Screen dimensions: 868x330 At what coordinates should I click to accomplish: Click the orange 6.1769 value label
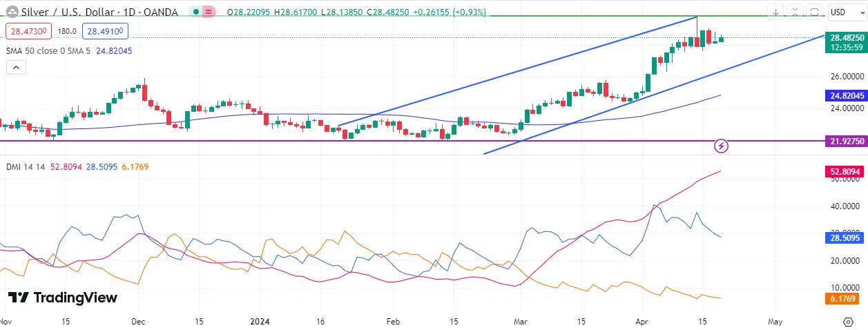tap(845, 299)
